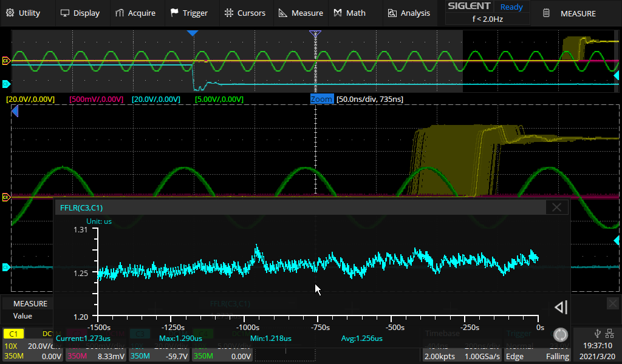Screen dimensions: 622x364
Task: Click the Acquire waveform icon
Action: (120, 13)
